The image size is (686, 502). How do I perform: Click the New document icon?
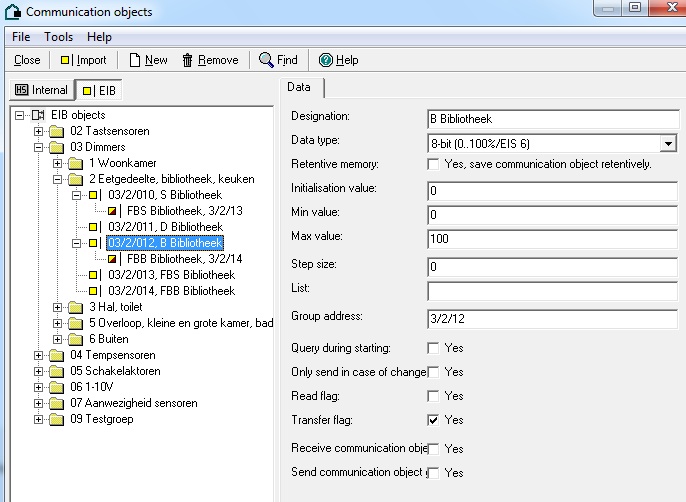pyautogui.click(x=135, y=60)
